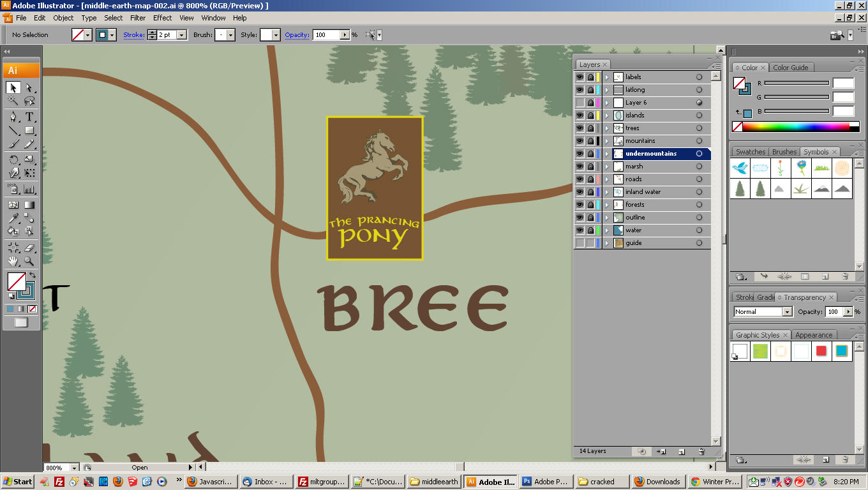Expand the undermountains layer triangle
The image size is (868, 490).
[x=607, y=153]
